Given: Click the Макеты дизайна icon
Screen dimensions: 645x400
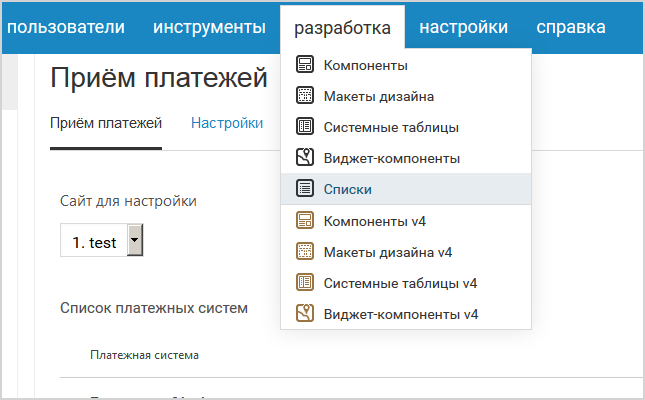Looking at the screenshot, I should click(x=306, y=97).
